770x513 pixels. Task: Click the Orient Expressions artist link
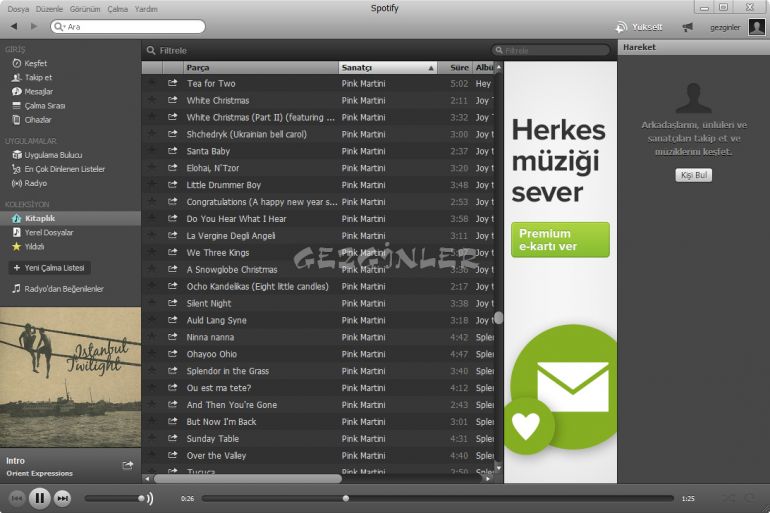point(39,474)
